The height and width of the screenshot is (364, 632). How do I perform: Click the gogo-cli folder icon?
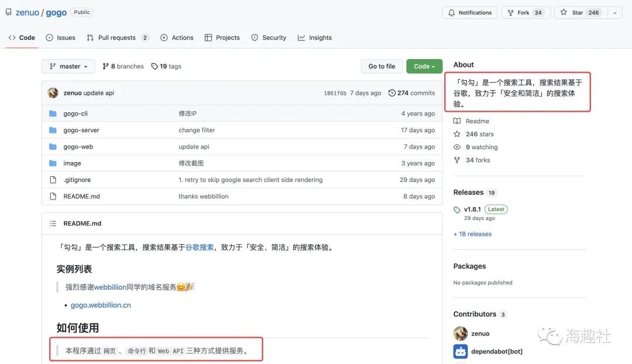53,114
